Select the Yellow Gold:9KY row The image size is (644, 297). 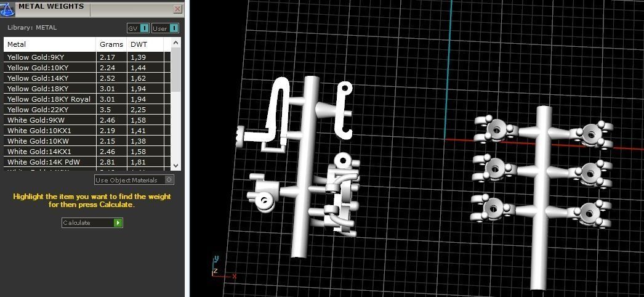click(x=87, y=57)
